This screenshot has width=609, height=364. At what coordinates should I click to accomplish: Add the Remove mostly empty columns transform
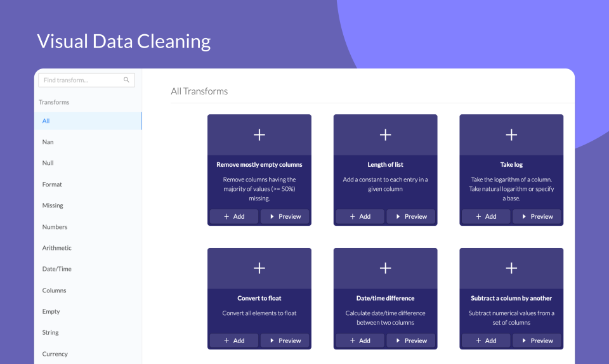coord(234,216)
